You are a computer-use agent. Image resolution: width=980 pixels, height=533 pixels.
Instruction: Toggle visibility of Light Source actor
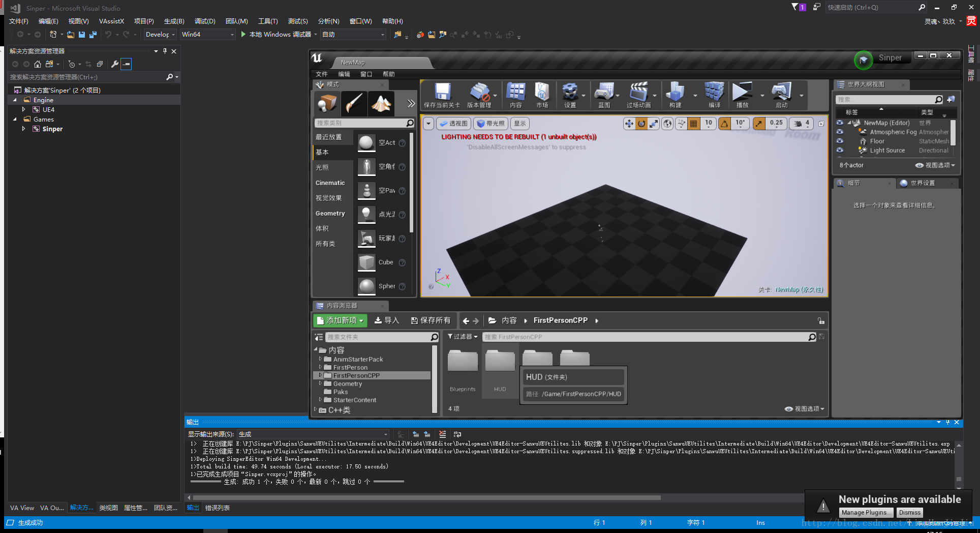coord(840,150)
